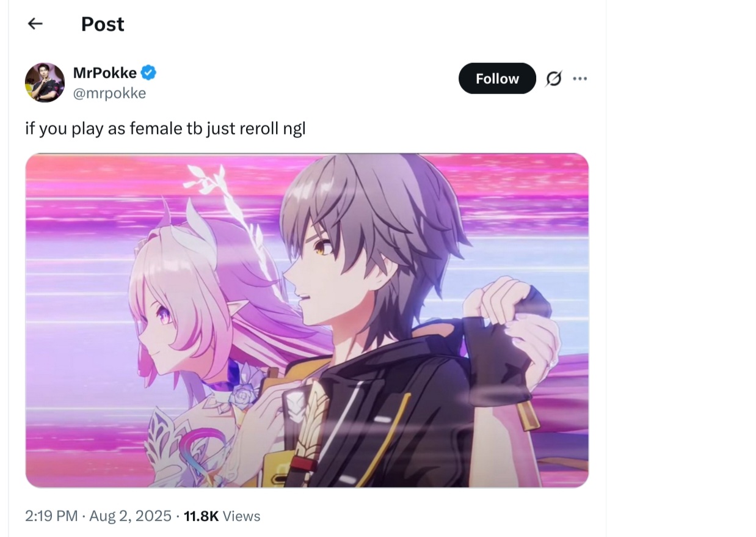Open the 11.8K view count
This screenshot has width=756, height=537.
click(201, 516)
